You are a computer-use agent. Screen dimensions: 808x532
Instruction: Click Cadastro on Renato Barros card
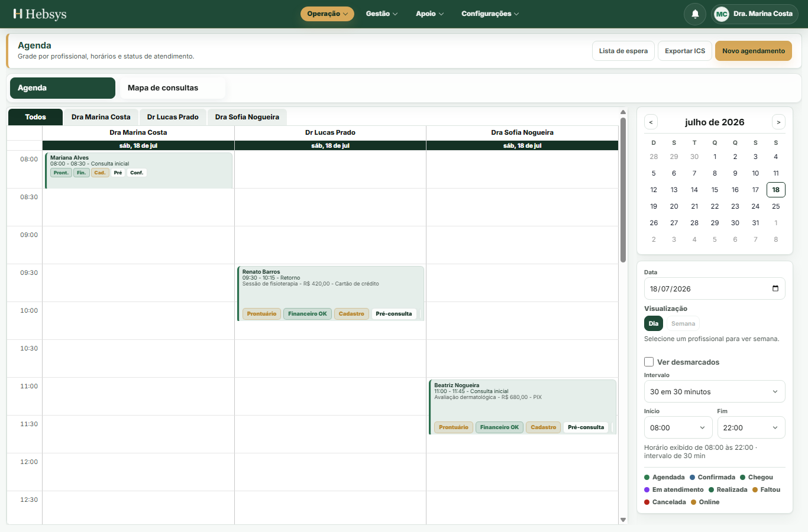(351, 314)
